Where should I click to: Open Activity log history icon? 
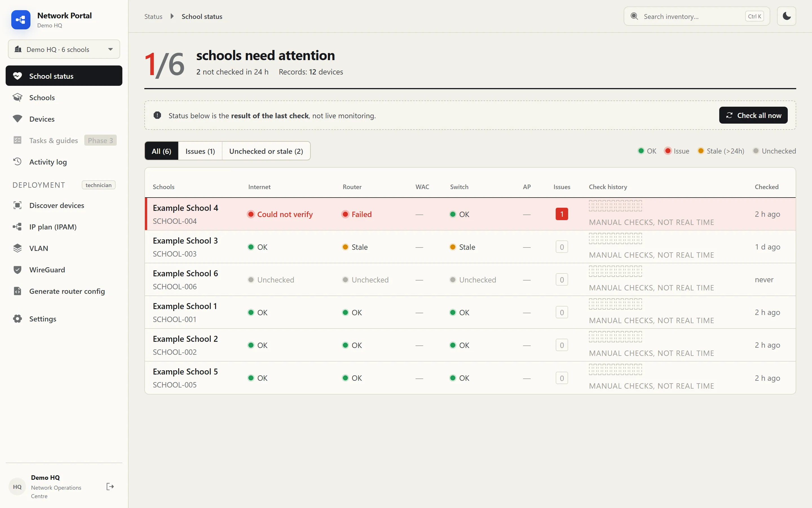coord(17,162)
